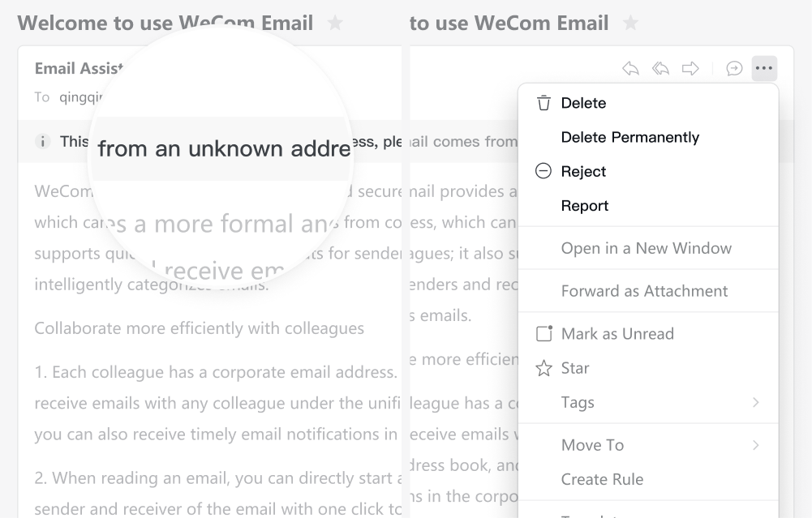Expand the Move To submenu arrow
This screenshot has height=518, width=812.
[756, 445]
